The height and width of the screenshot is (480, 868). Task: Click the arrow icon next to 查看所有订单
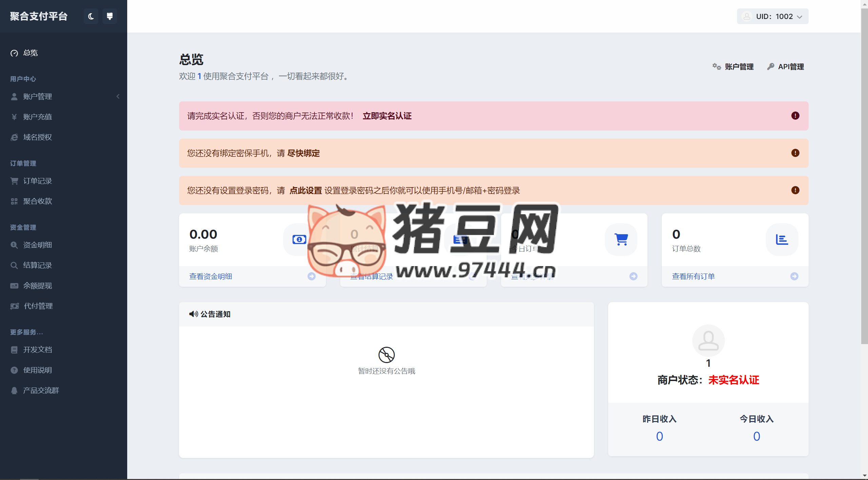[x=794, y=276]
